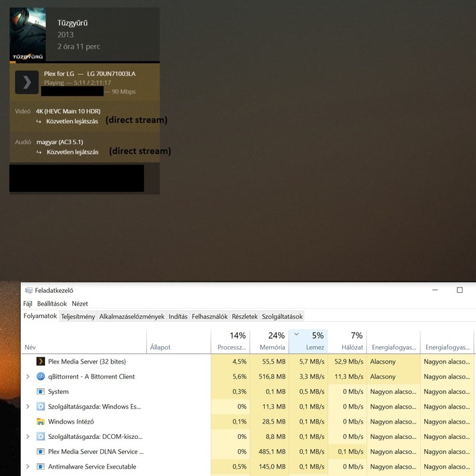Screen dimensions: 476x476
Task: Click the Feladatkezelő title bar icon
Action: tap(29, 291)
